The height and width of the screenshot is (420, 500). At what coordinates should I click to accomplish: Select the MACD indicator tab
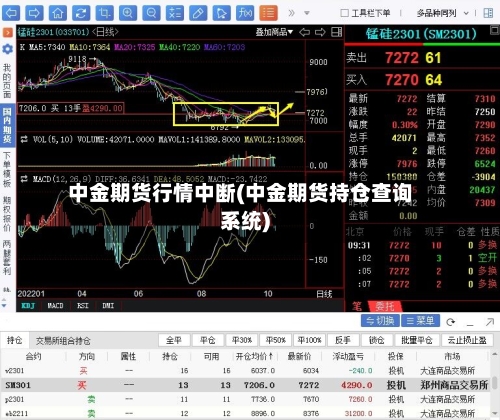click(55, 305)
